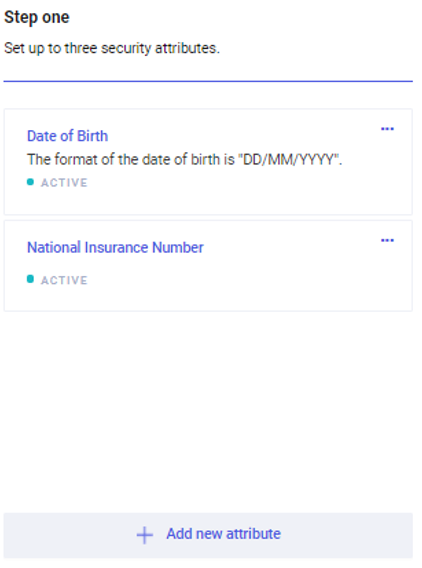This screenshot has width=422, height=568.
Task: Click the 'Add new attribute' text label
Action: [x=223, y=534]
